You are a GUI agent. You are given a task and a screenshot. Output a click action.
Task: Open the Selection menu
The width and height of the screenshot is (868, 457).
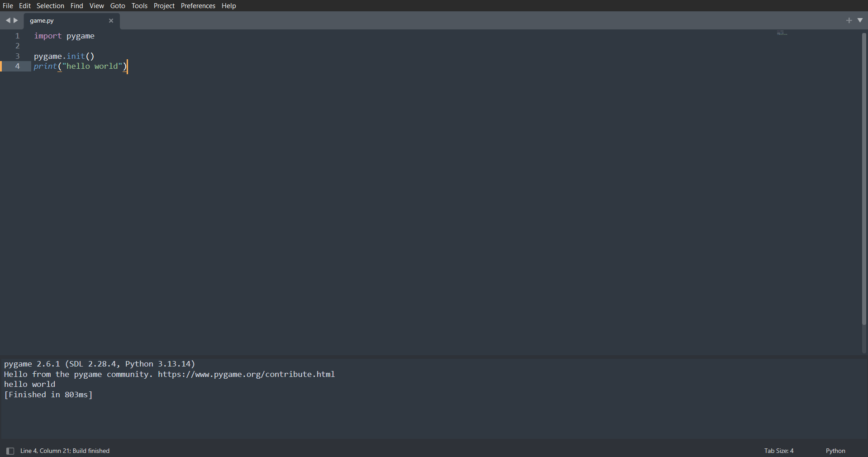point(50,5)
